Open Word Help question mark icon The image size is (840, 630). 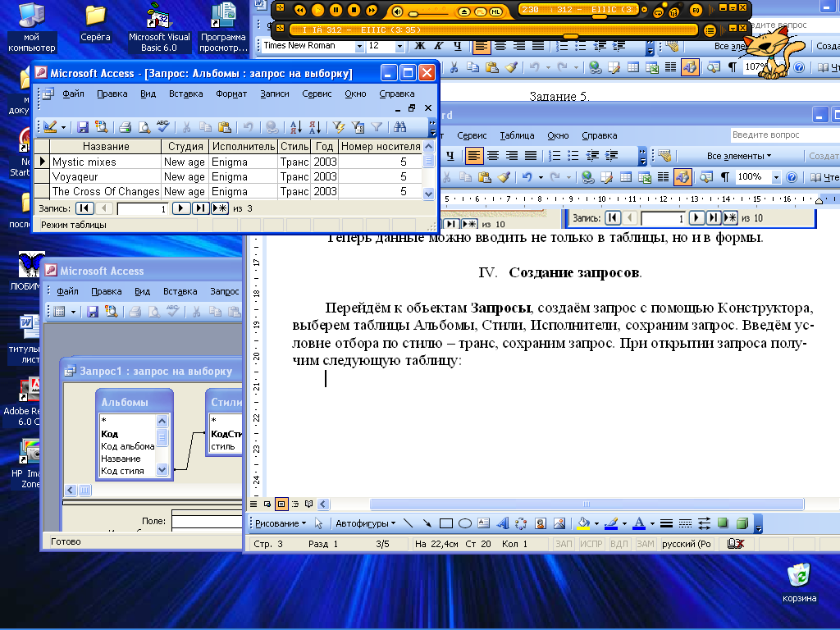[792, 177]
